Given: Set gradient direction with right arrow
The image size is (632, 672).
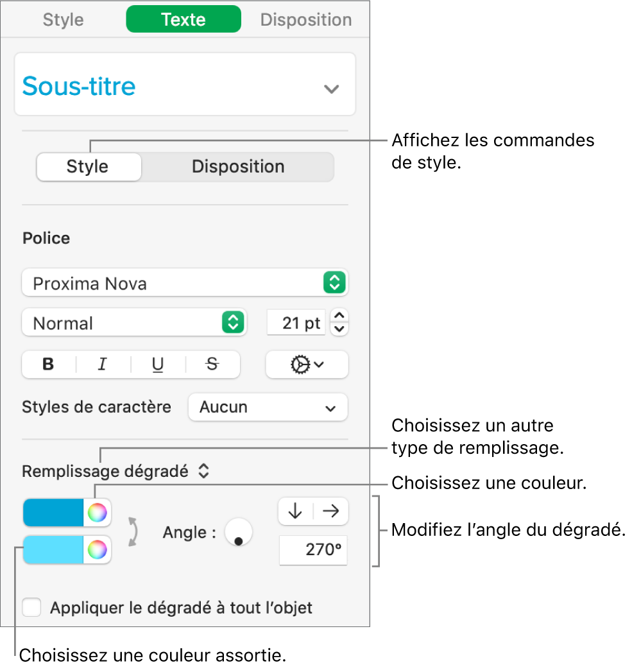Looking at the screenshot, I should pos(331,511).
